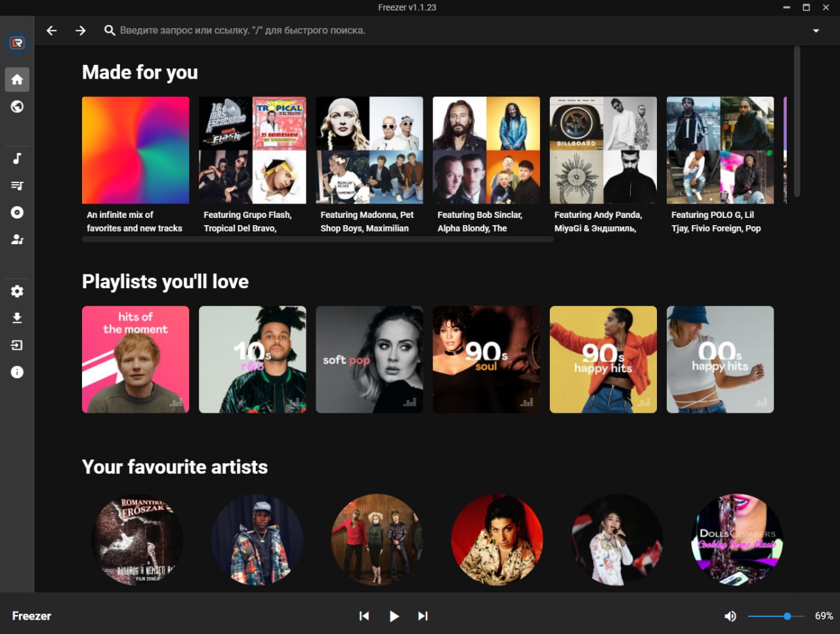Expand the dropdown arrow beside search bar
Screen dimensions: 840x634
816,30
